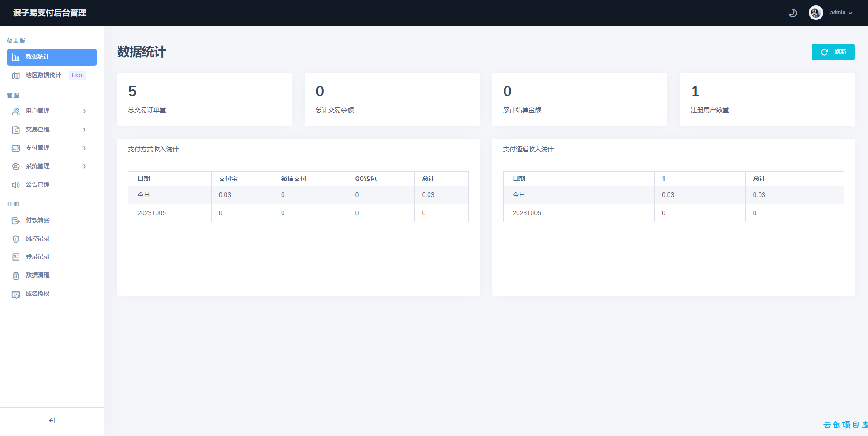This screenshot has width=868, height=436.
Task: Click the users icon next to 用户管理
Action: 16,111
